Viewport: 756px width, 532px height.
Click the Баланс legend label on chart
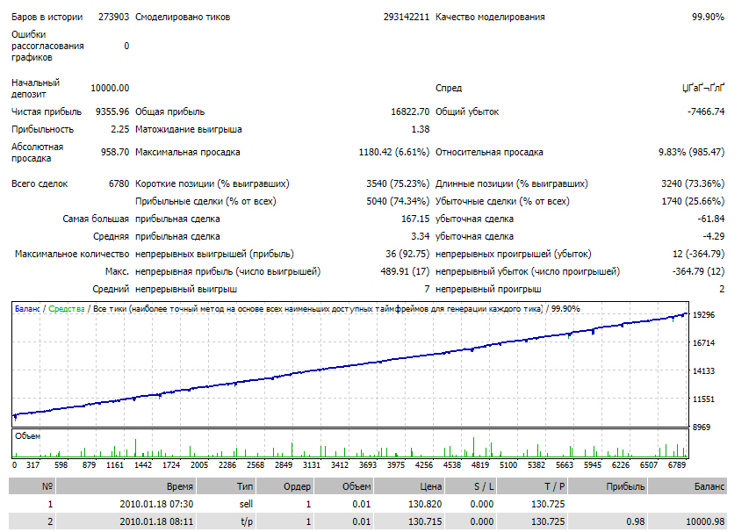point(27,309)
